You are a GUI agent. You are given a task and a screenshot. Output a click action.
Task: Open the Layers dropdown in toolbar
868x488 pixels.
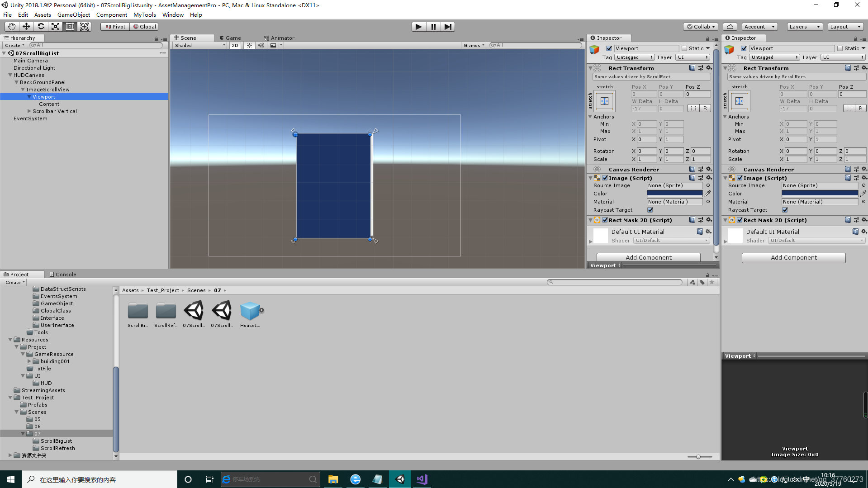point(804,26)
